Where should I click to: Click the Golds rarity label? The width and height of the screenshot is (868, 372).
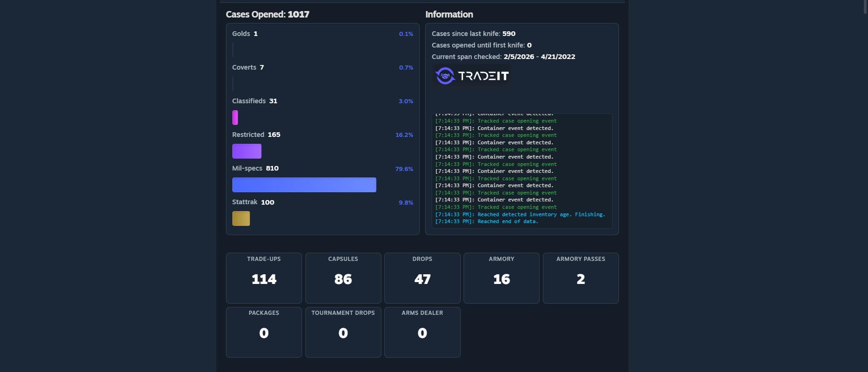(241, 34)
